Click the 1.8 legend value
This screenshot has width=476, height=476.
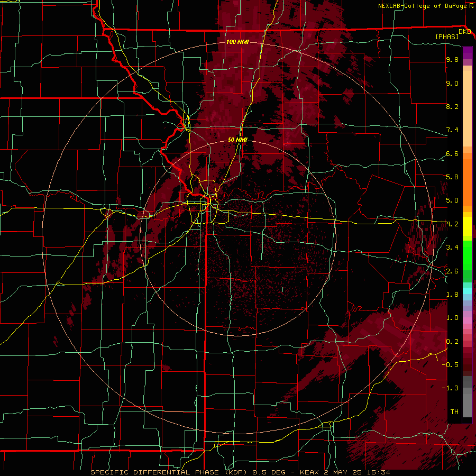pyautogui.click(x=452, y=295)
